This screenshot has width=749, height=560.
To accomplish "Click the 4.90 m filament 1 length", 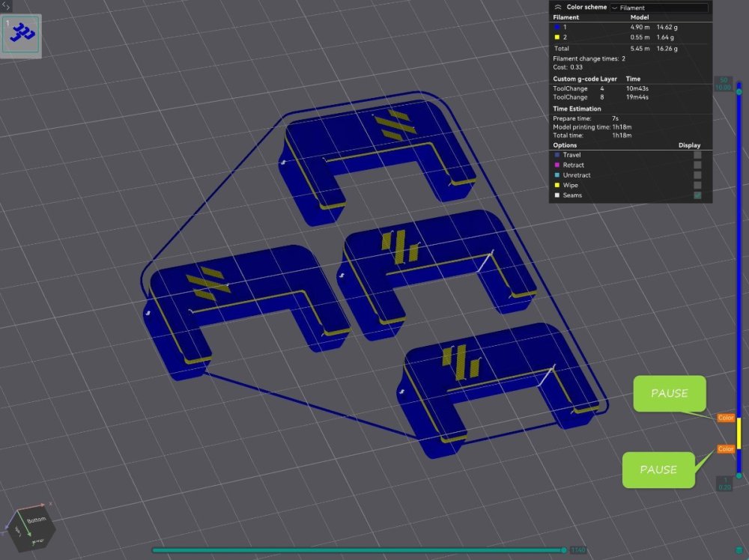I will [x=640, y=27].
